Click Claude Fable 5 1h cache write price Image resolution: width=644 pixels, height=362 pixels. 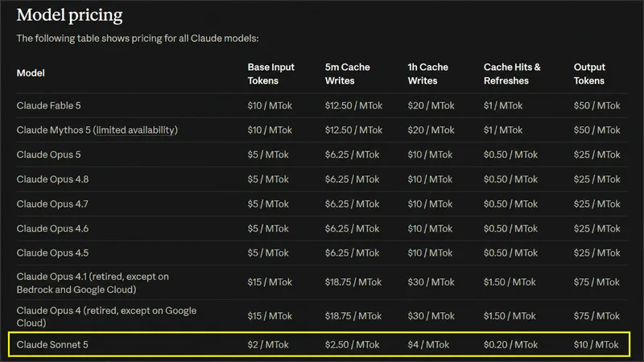click(431, 105)
